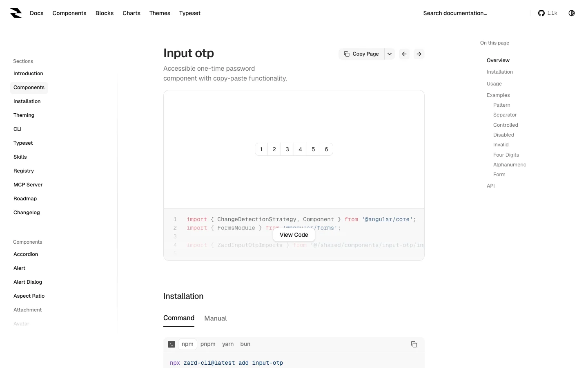Open the GitHub repository icon link
This screenshot has width=588, height=368.
click(541, 13)
